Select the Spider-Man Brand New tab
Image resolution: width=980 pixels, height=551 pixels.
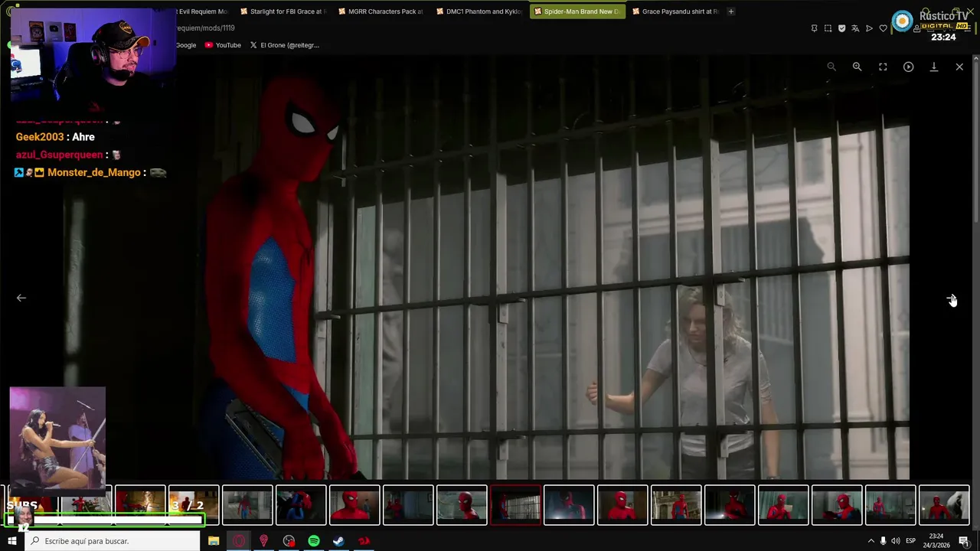coord(577,11)
